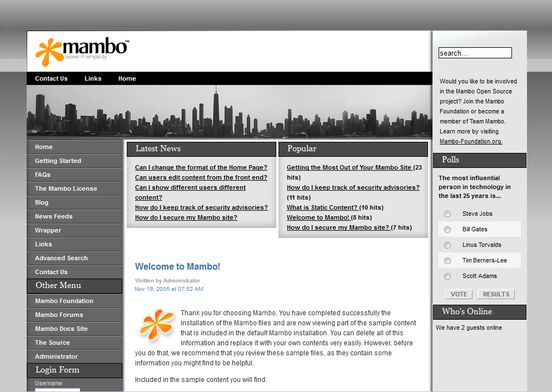Pick Scott Adams in the poll
Viewport: 552px width, 392px height.
(447, 276)
